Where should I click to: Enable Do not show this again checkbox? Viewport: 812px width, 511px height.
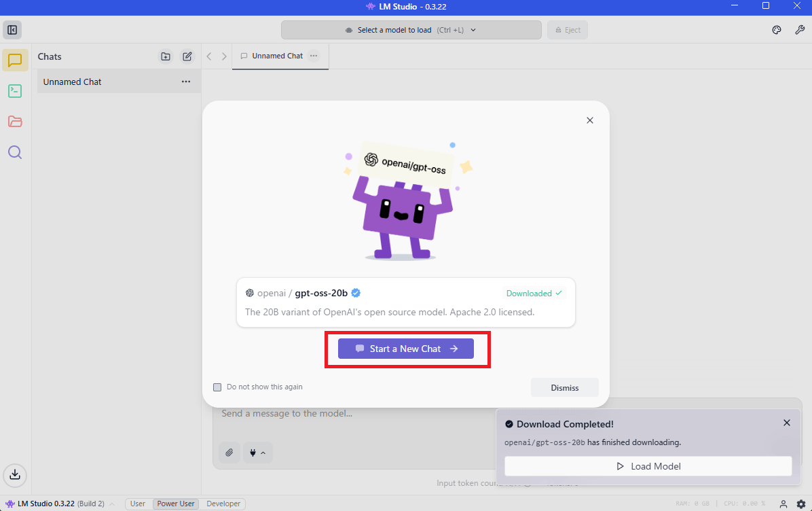[217, 387]
